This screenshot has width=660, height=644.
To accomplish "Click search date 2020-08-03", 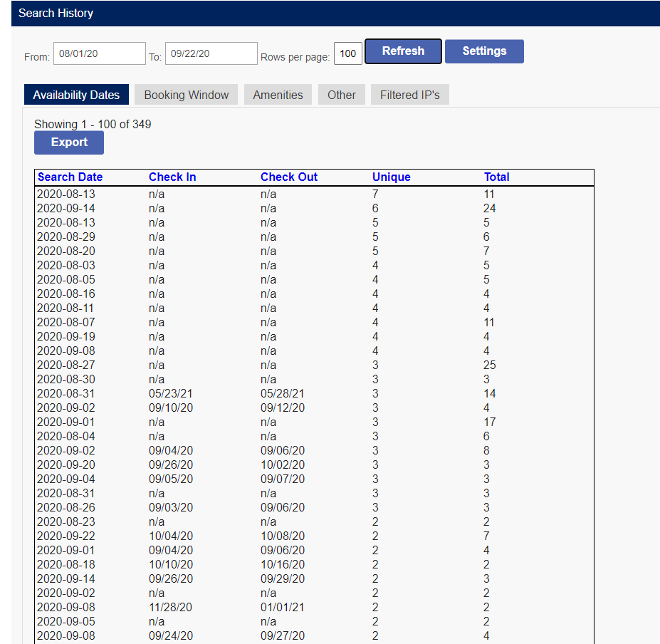I will (66, 265).
